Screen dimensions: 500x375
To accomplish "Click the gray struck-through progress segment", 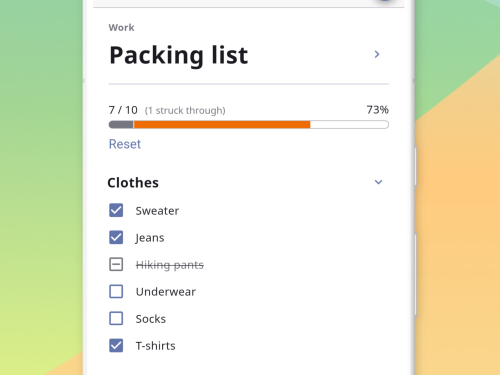I will coord(121,125).
